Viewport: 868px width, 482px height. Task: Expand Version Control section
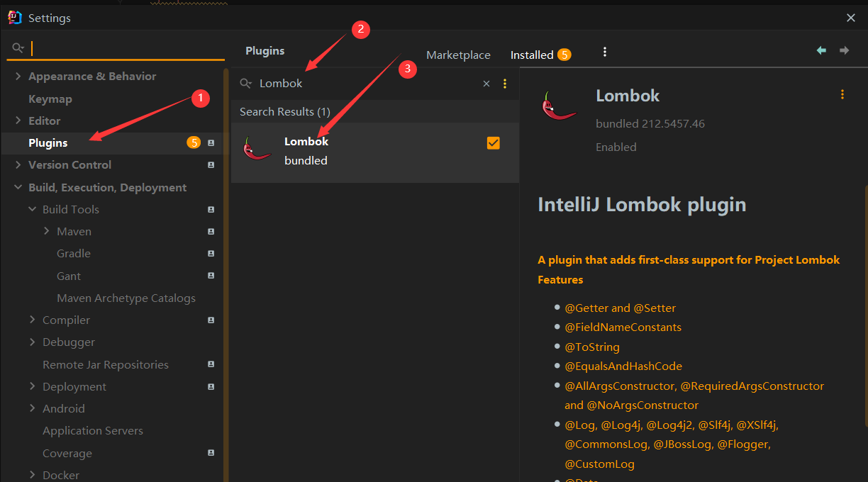(x=18, y=165)
